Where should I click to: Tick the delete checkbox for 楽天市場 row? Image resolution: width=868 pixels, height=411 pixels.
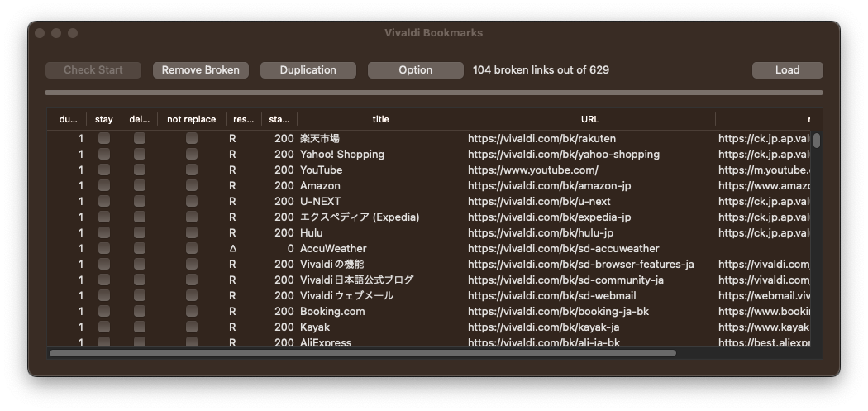(140, 138)
